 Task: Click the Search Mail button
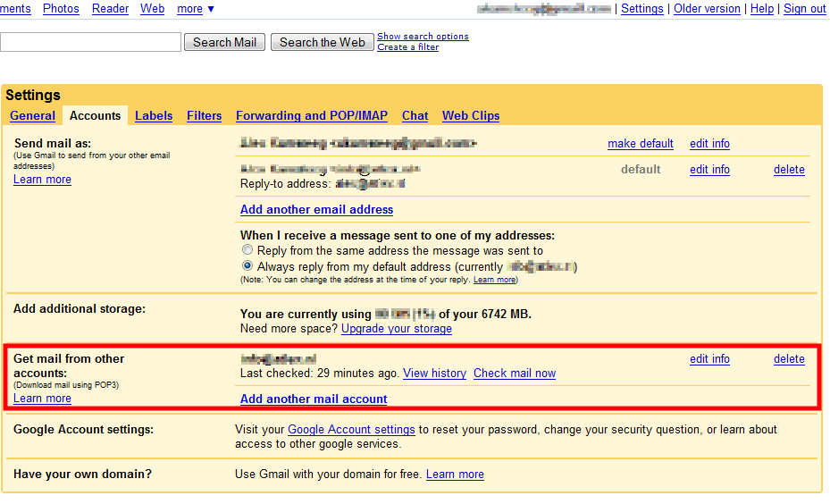(224, 42)
